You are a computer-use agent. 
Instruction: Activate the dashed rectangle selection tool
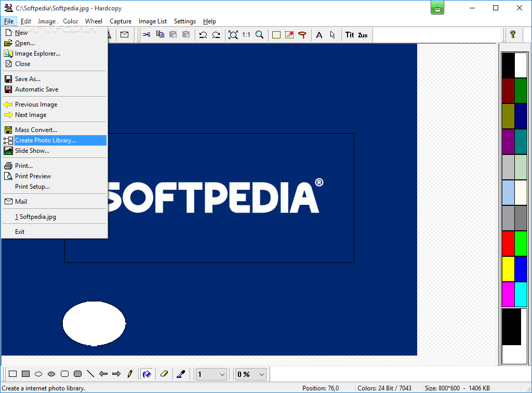(x=276, y=35)
